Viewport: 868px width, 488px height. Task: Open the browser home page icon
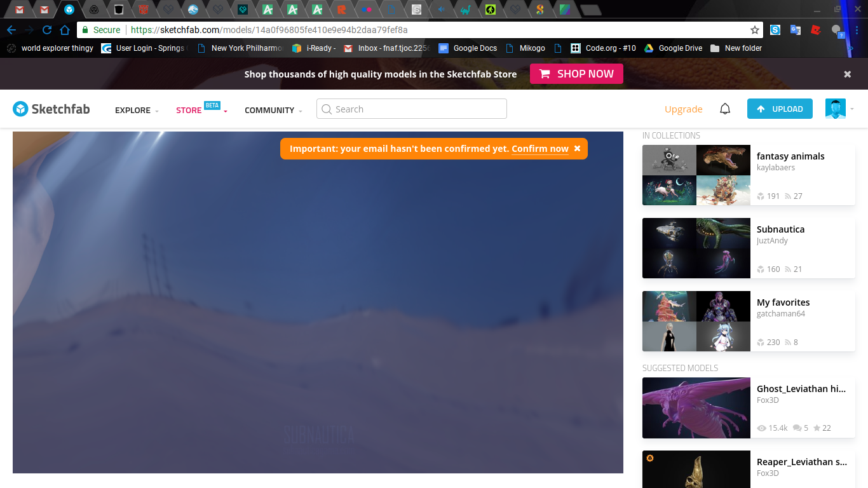(x=64, y=30)
